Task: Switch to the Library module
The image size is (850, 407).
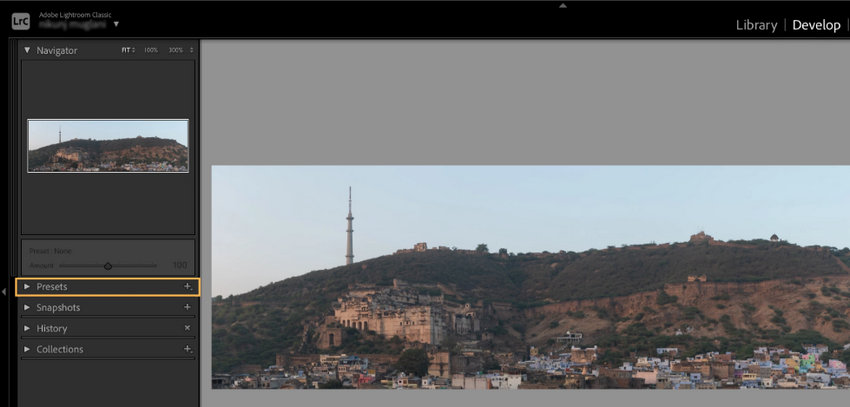Action: [x=756, y=25]
